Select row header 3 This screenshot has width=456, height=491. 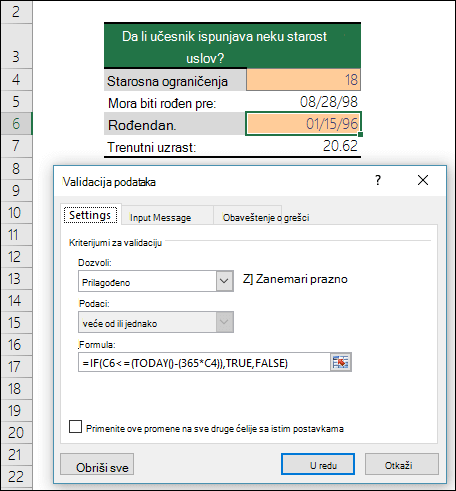16,46
